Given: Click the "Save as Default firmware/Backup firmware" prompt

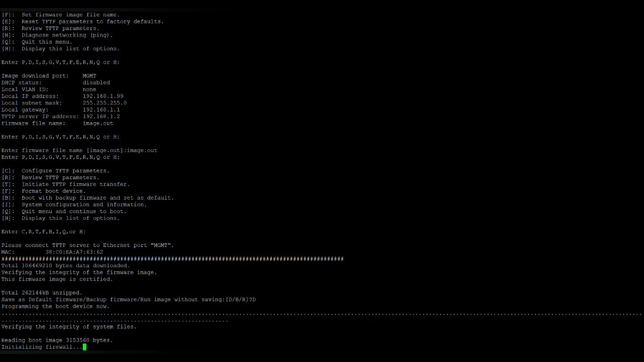Looking at the screenshot, I should pyautogui.click(x=128, y=300).
